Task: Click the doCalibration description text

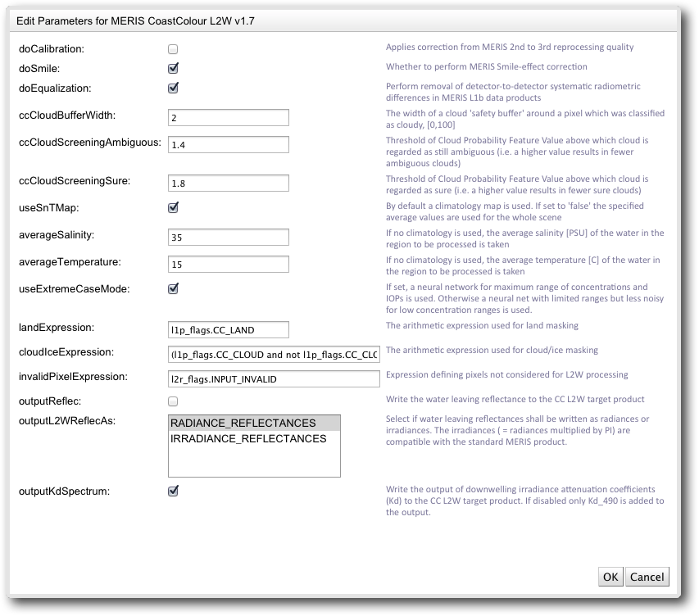Action: [510, 47]
